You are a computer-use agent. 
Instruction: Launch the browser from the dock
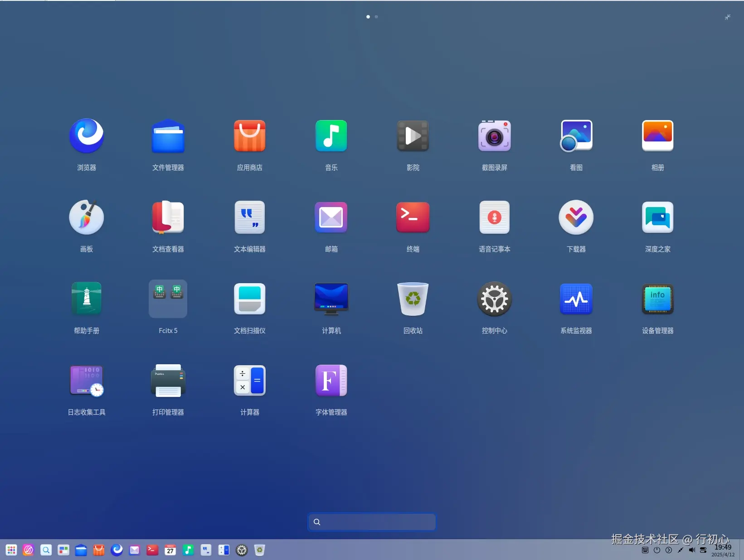pyautogui.click(x=117, y=550)
